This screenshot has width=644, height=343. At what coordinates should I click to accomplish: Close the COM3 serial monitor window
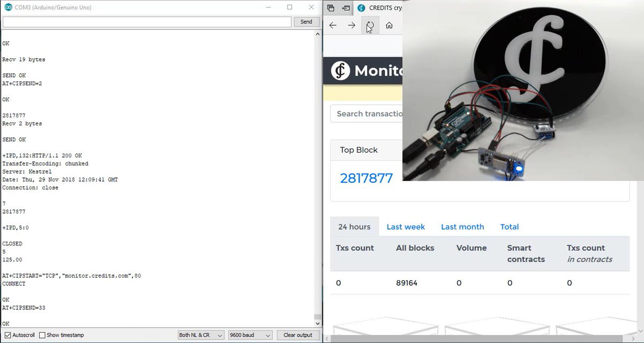(311, 8)
